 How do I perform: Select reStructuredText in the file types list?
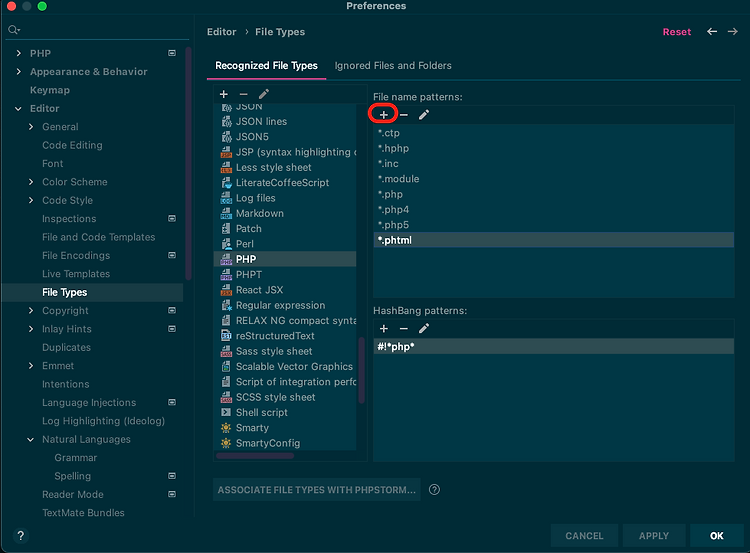286,336
